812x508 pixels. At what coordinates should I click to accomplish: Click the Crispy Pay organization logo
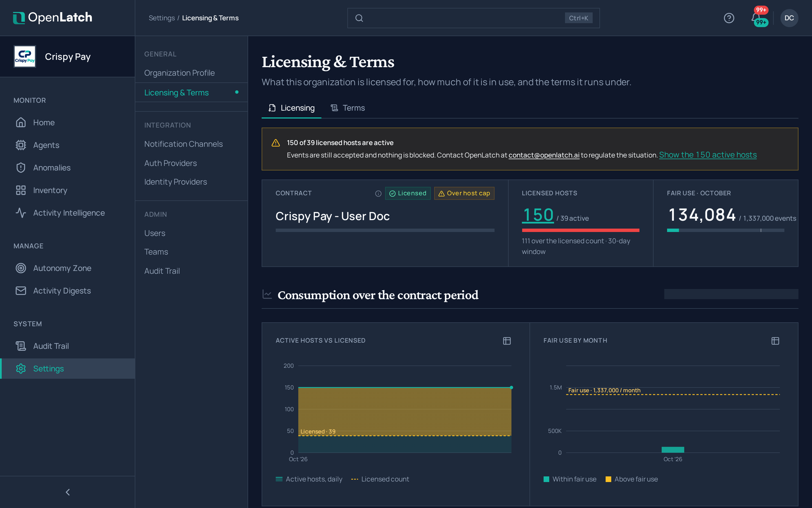(x=25, y=56)
